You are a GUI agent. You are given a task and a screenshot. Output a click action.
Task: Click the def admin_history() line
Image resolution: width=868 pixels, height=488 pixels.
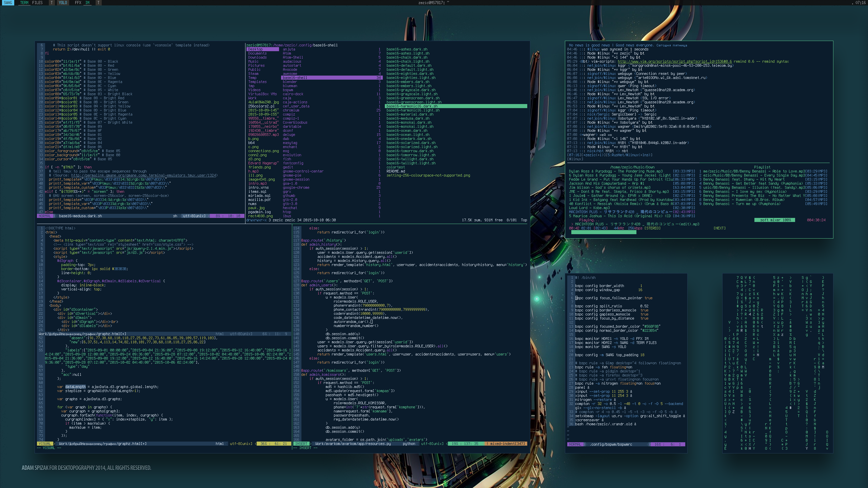(x=321, y=244)
